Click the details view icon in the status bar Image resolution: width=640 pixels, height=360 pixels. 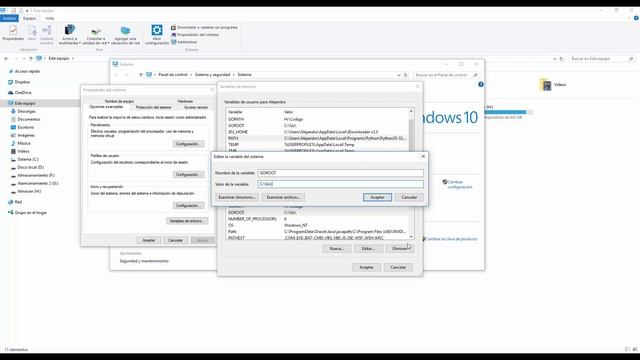tap(627, 349)
